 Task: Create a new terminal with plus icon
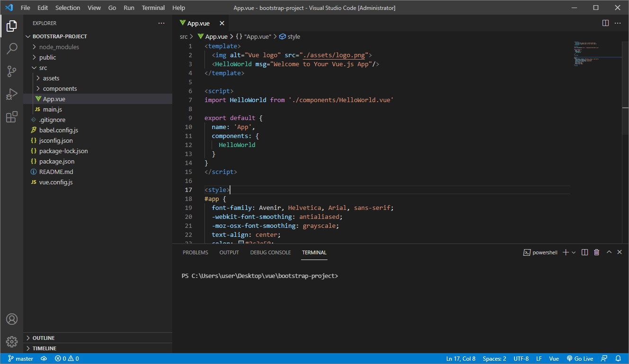(565, 252)
